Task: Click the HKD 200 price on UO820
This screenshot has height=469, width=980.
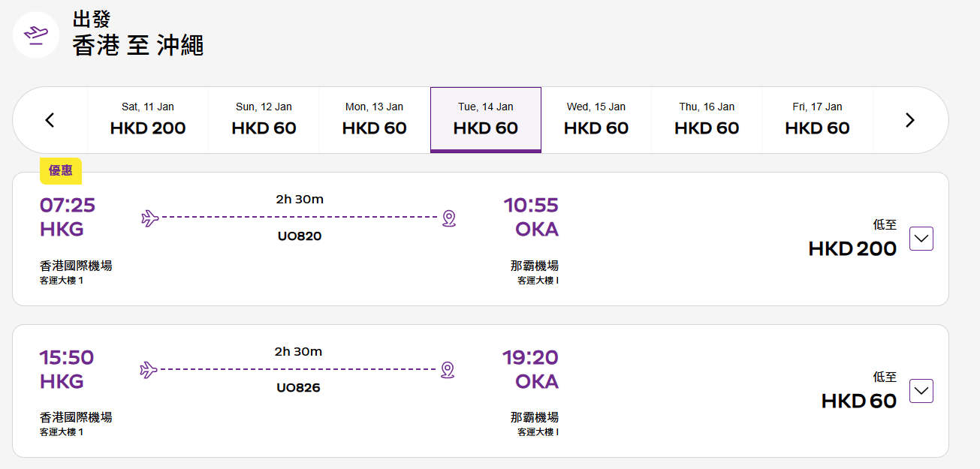Action: point(852,248)
